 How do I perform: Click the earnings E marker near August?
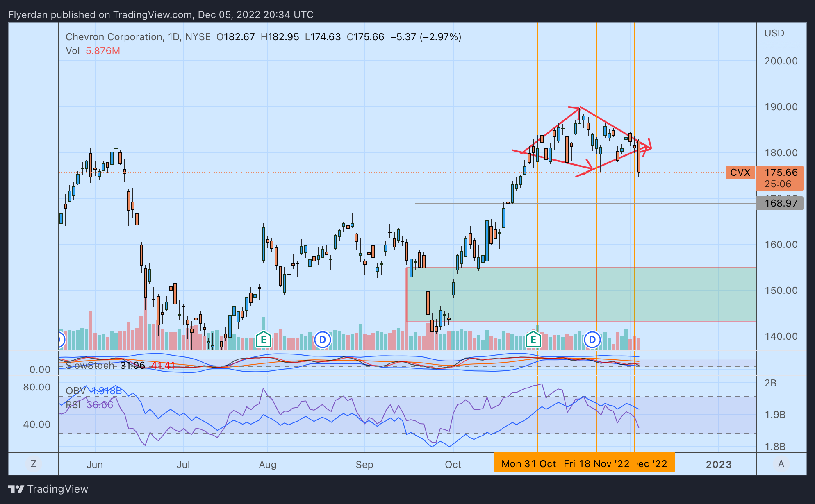[x=263, y=339]
